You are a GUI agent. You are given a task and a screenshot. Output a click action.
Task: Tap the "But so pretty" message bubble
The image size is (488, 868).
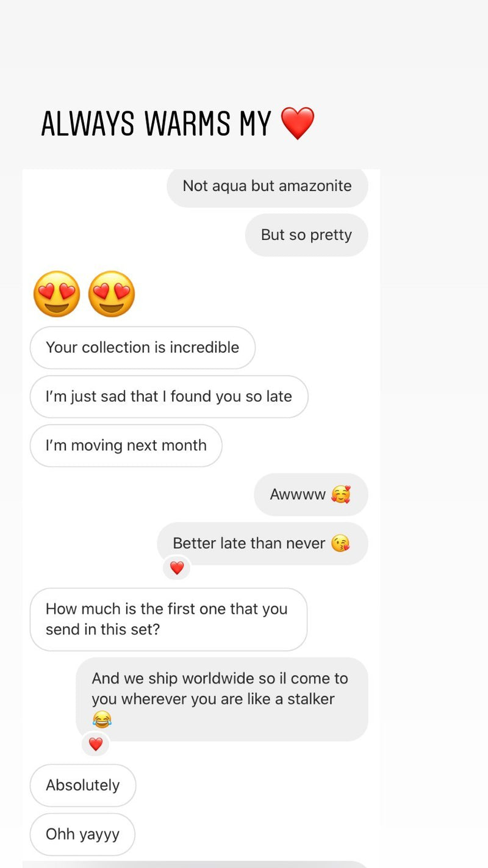tap(306, 235)
